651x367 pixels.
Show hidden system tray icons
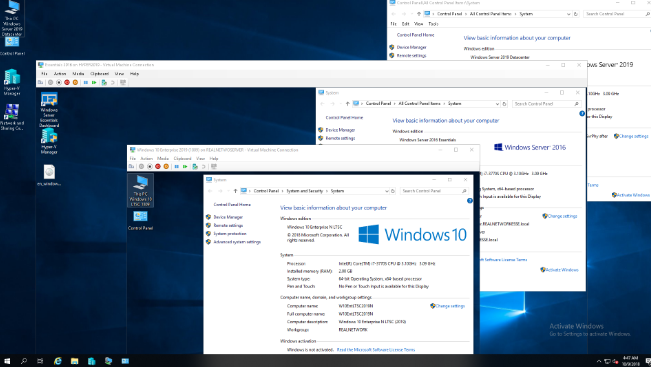click(x=599, y=361)
